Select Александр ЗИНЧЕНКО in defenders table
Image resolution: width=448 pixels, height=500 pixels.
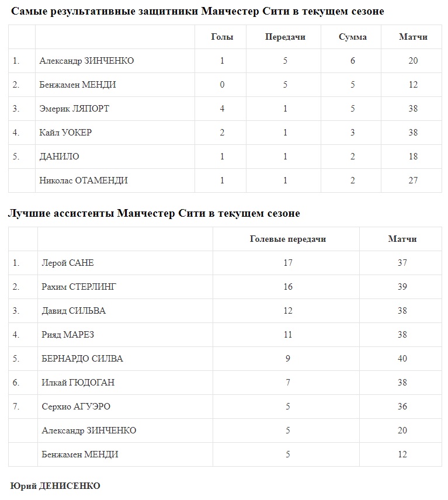[86, 61]
